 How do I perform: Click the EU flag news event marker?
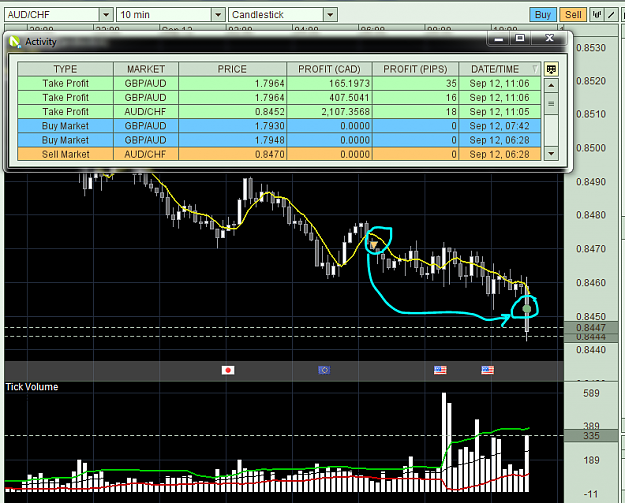324,370
